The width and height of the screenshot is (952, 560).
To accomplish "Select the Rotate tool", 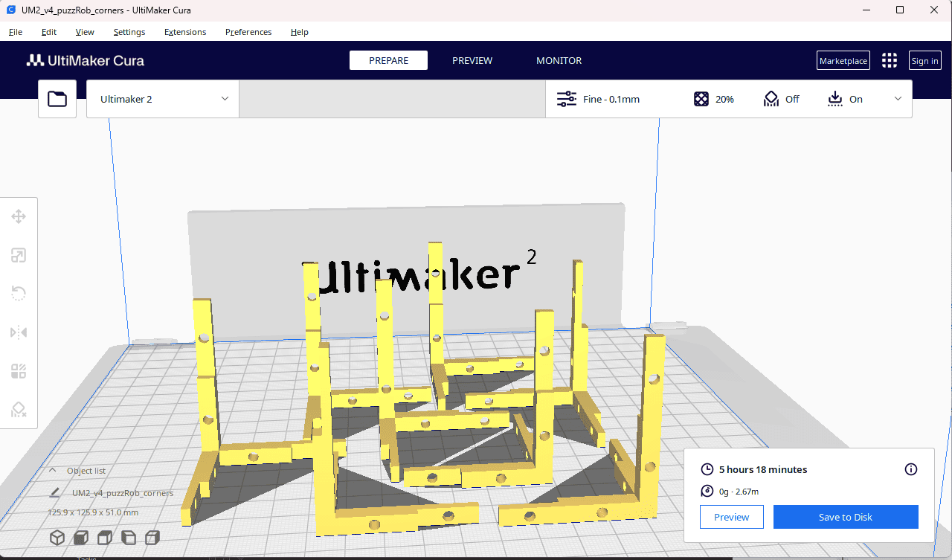I will tap(19, 294).
